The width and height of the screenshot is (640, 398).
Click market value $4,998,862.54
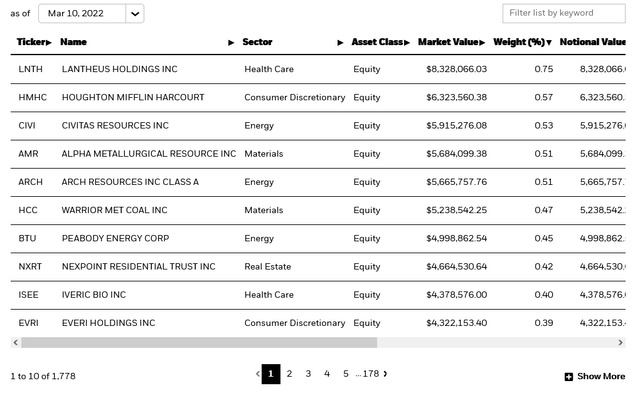(457, 238)
